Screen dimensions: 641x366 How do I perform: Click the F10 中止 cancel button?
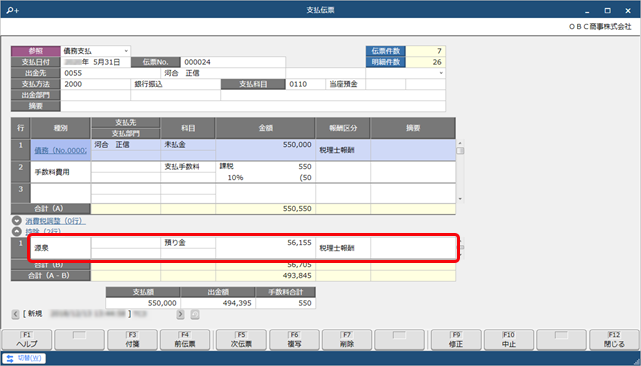(509, 340)
